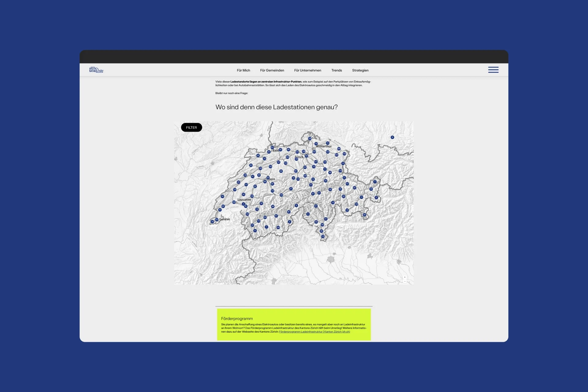Viewport: 588px width, 392px height.
Task: Click the charging station marker near Bern
Action: 268,178
